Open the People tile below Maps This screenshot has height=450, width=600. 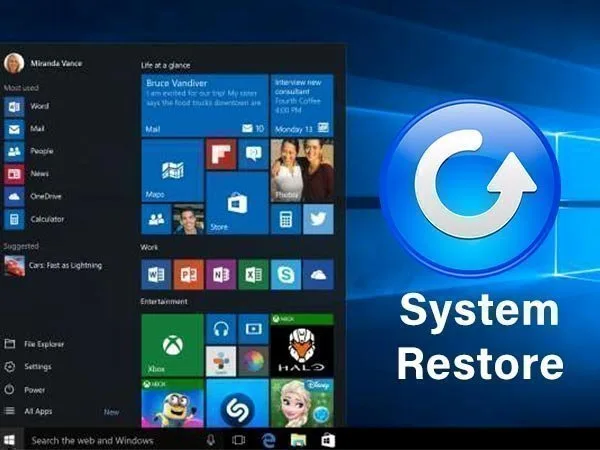click(156, 219)
